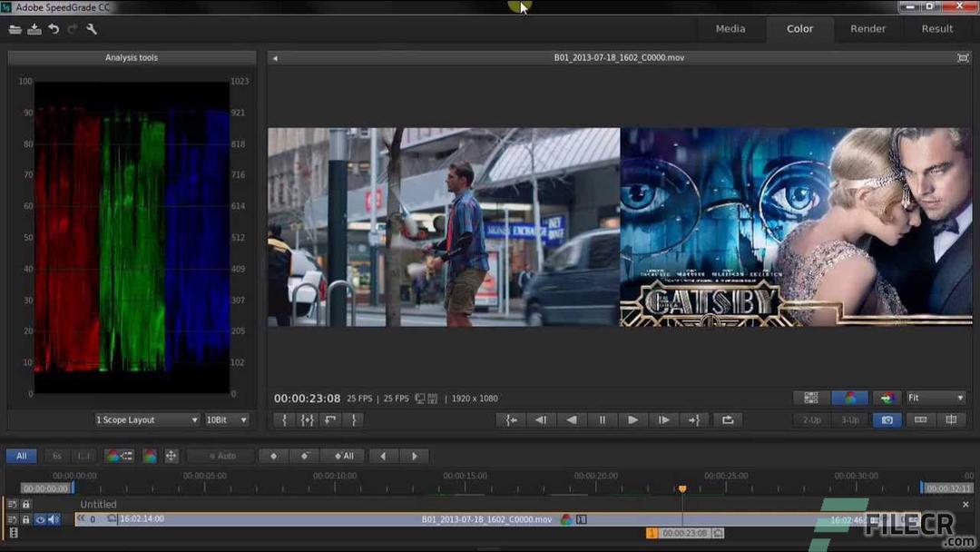Click the 3-Up view button
Image resolution: width=980 pixels, height=552 pixels.
[850, 420]
